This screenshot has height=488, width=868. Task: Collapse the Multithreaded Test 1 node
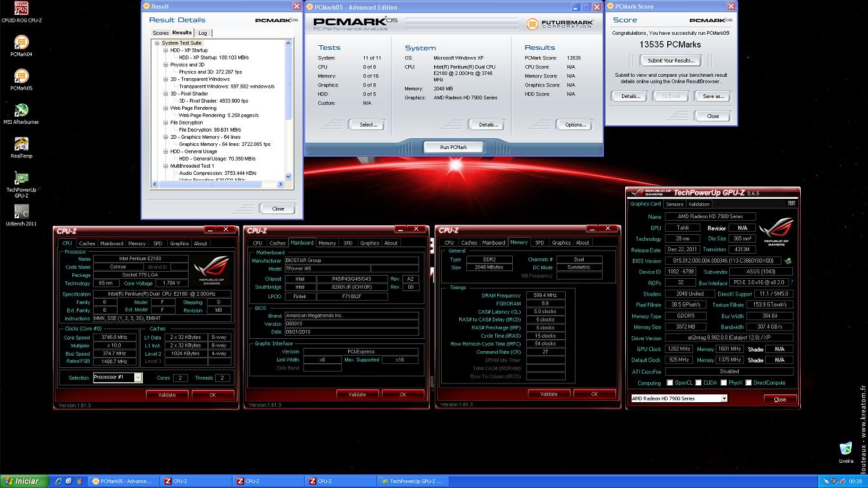click(x=165, y=166)
